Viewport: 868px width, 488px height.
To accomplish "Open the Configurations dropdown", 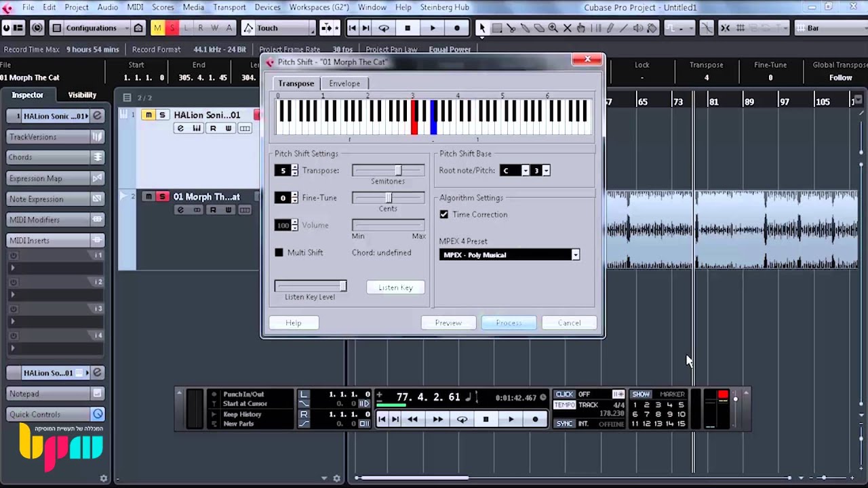I will 91,28.
